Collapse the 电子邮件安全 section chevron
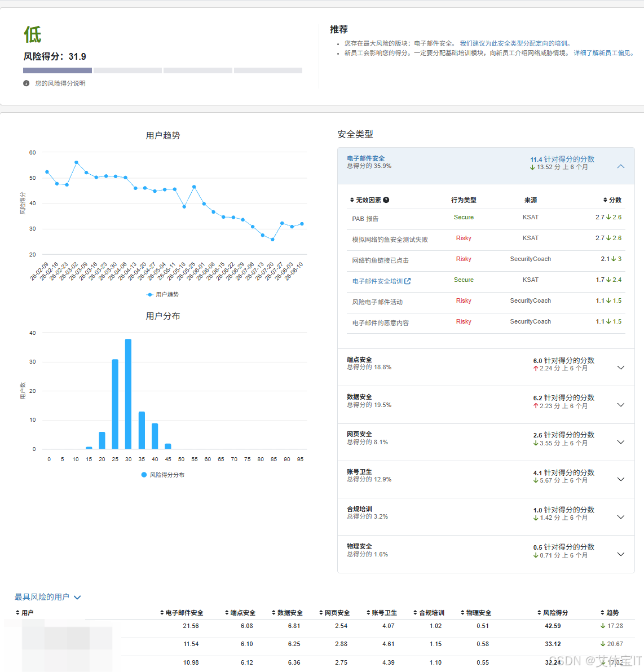The height and width of the screenshot is (672, 644). tap(621, 166)
